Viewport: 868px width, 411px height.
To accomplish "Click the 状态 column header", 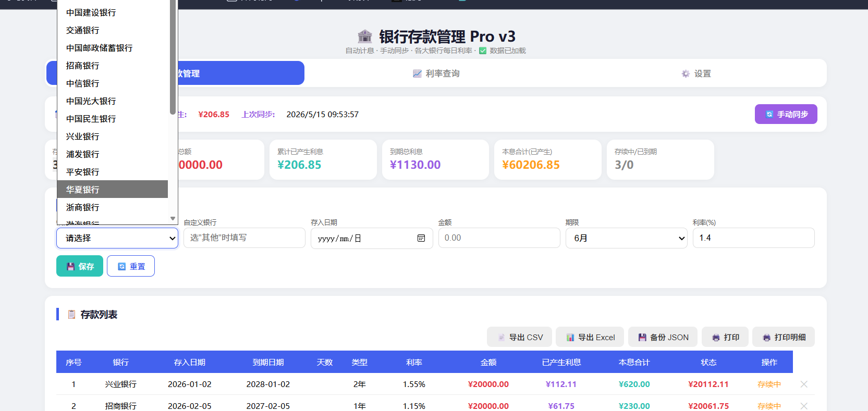I will tap(708, 362).
